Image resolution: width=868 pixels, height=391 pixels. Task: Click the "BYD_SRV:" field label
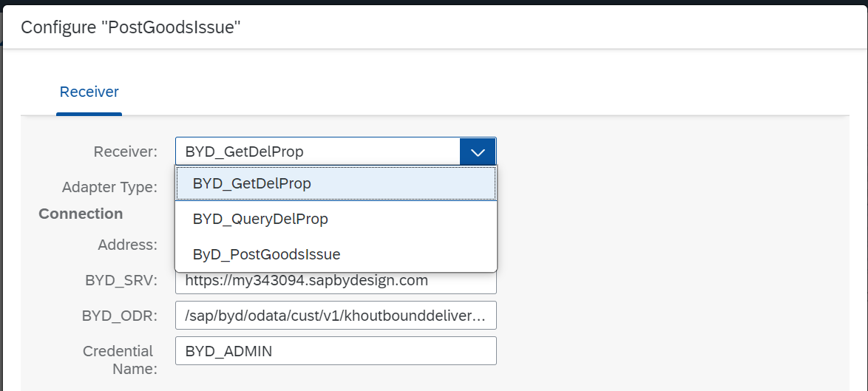point(121,280)
